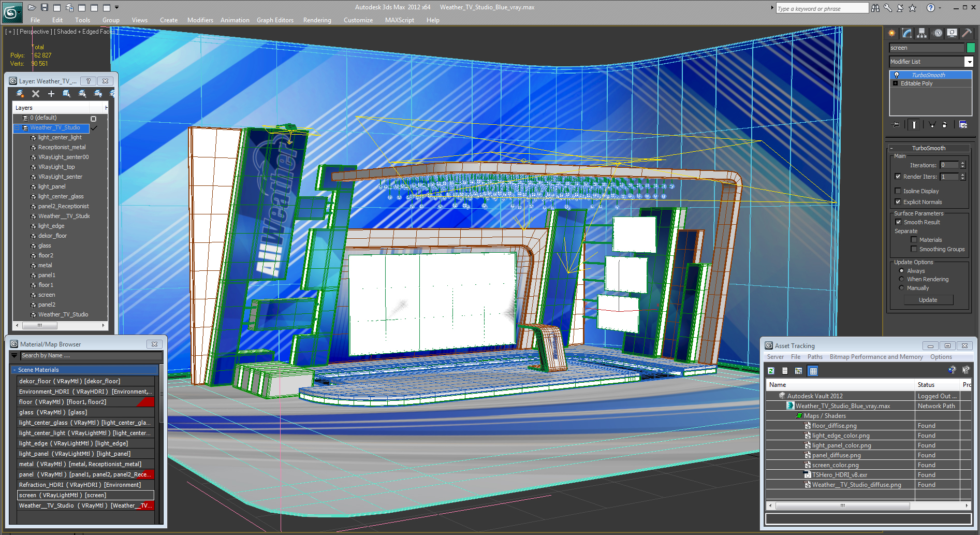980x535 pixels.
Task: Click the Save File floppy icon
Action: coord(45,7)
